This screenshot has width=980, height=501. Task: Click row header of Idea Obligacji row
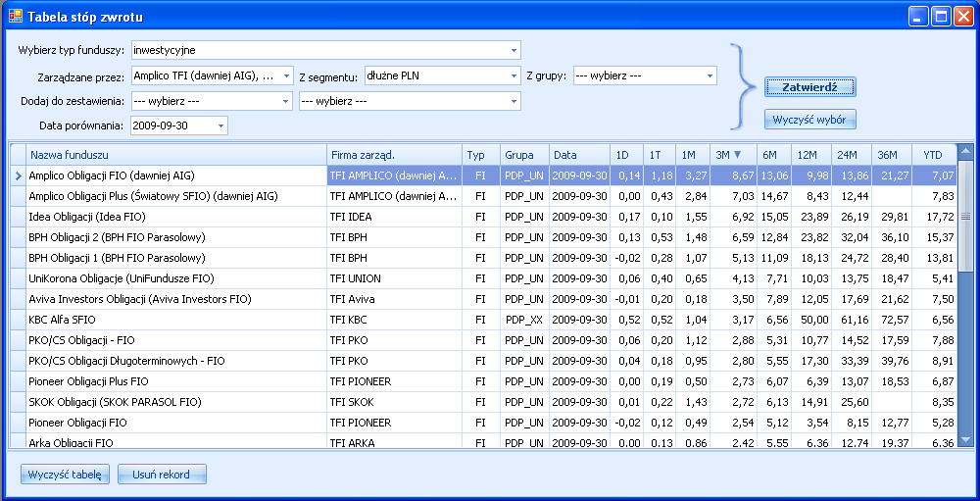tap(18, 217)
